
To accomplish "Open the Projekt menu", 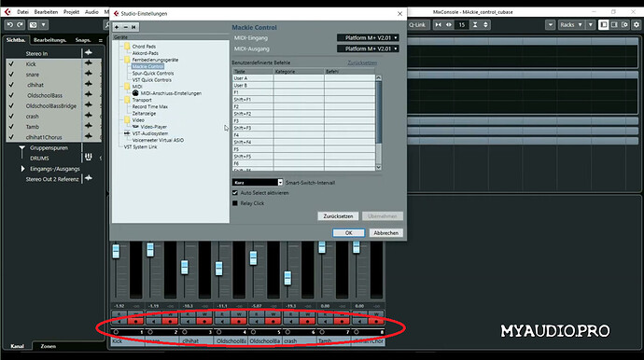I will coord(71,12).
